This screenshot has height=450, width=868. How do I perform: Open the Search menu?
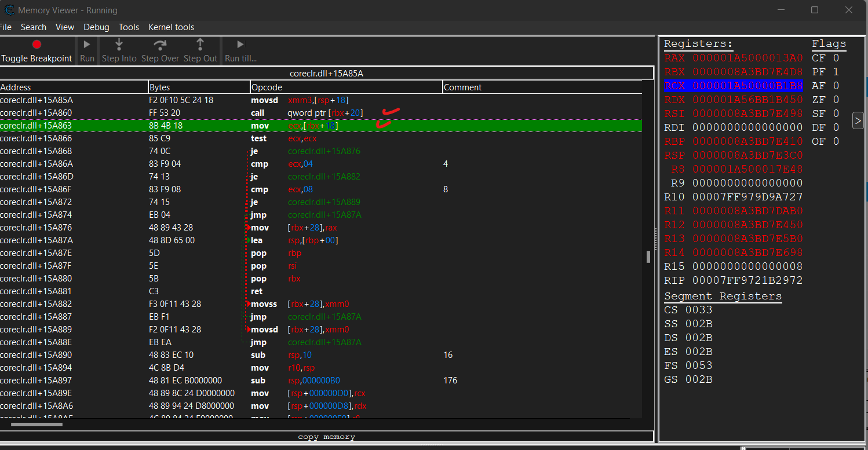[x=34, y=27]
